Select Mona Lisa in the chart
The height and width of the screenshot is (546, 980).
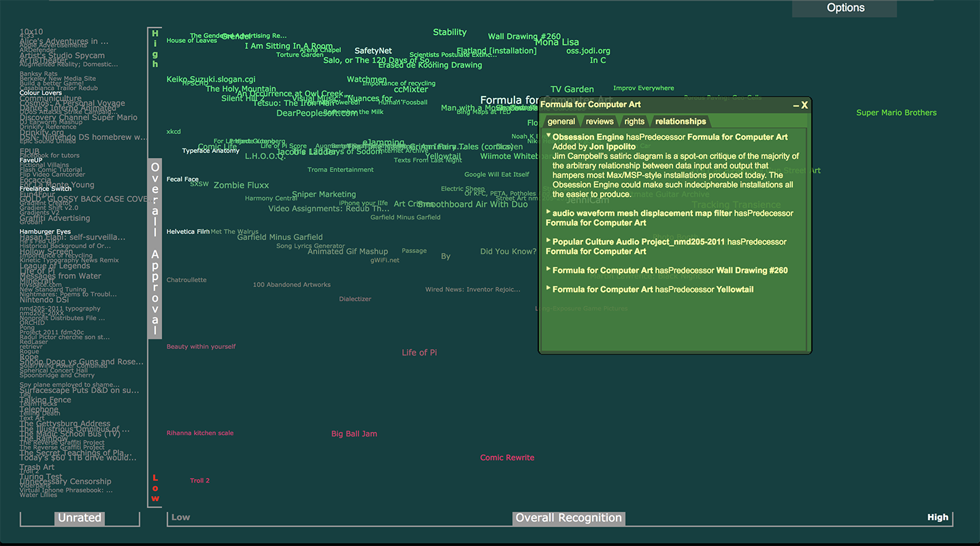point(557,42)
